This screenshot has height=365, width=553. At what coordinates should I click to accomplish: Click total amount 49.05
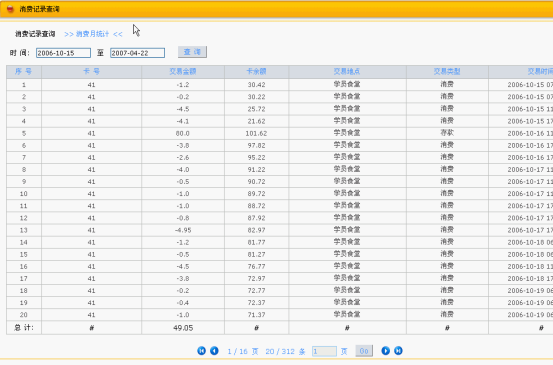183,328
